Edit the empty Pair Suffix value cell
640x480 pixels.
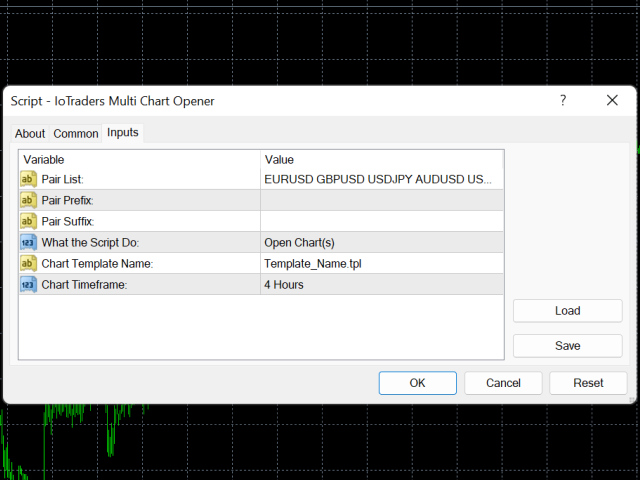[382, 221]
